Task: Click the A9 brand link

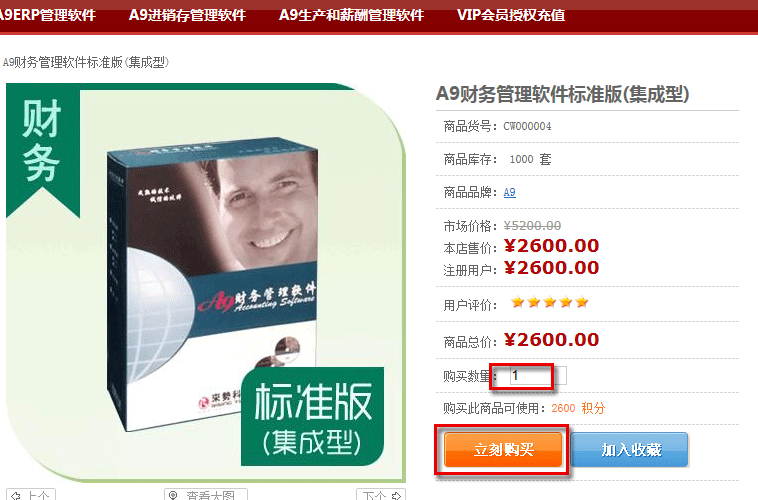Action: tap(510, 192)
